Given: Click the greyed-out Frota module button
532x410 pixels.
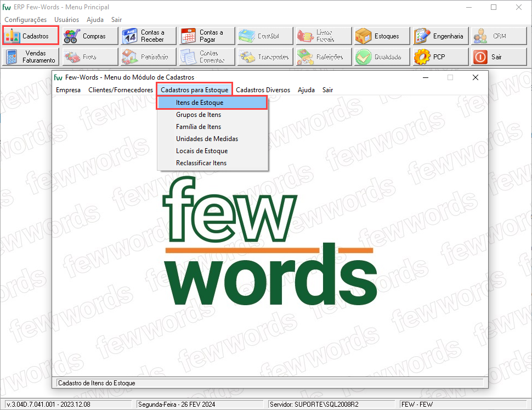Looking at the screenshot, I should (89, 57).
